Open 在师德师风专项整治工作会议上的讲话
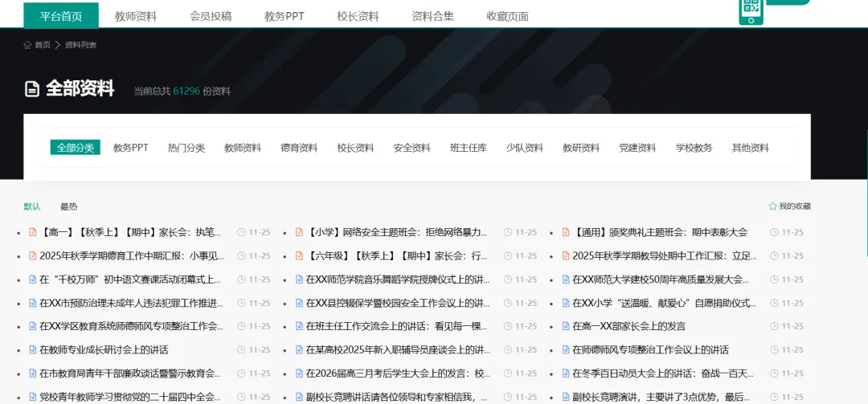Screen dimensions: 868x404 (x=650, y=349)
